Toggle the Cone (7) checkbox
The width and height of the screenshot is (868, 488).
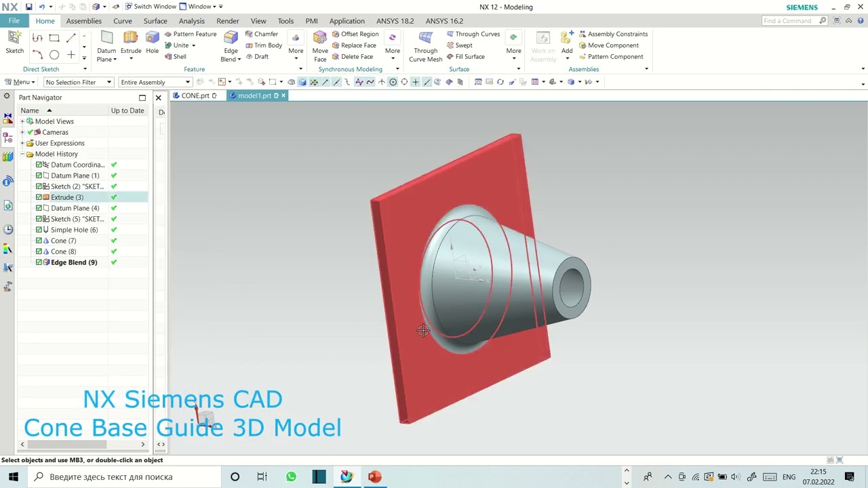pos(39,241)
